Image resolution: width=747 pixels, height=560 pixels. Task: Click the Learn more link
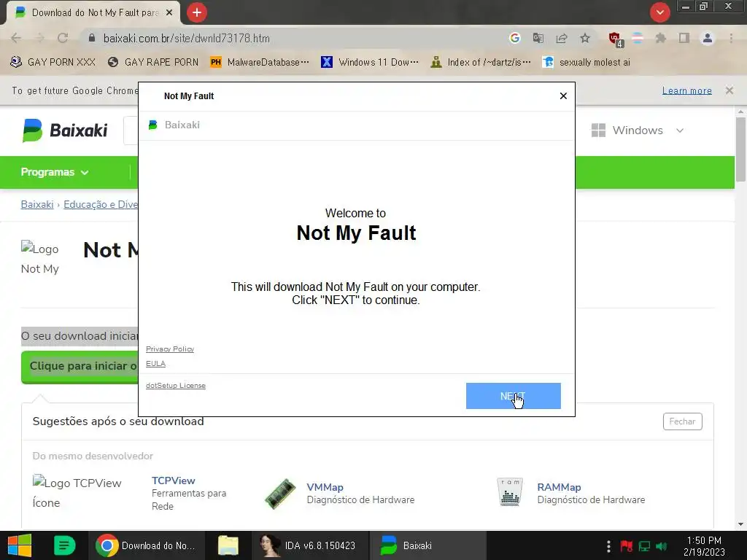[x=686, y=90]
